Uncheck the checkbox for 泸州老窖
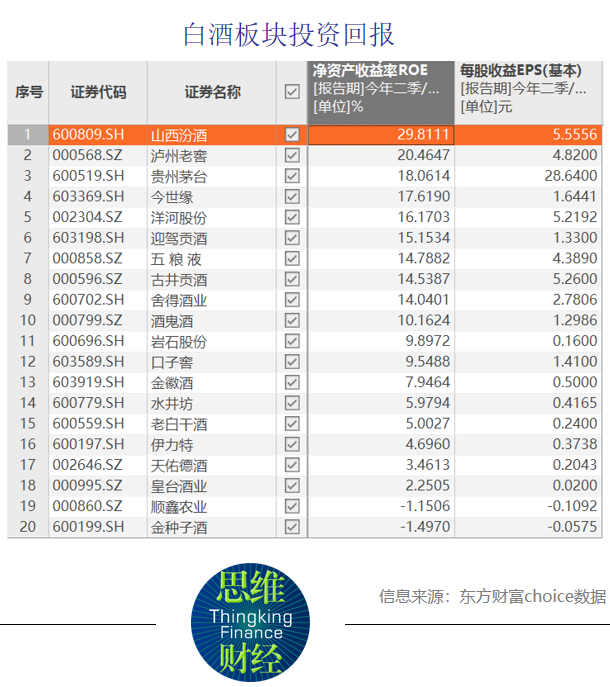Screen dimensions: 610x687 pos(292,155)
